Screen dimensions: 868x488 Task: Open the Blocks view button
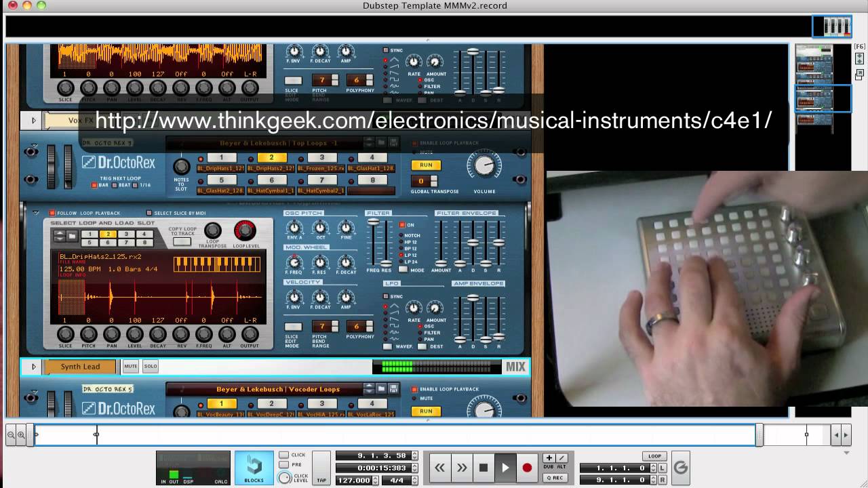(x=254, y=468)
